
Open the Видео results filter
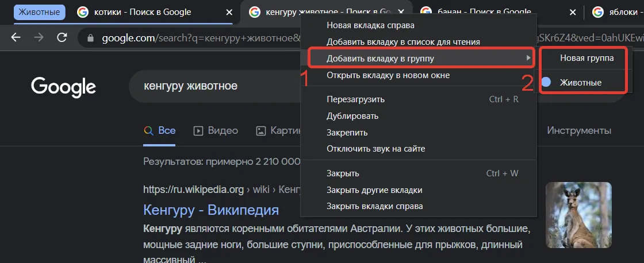[216, 131]
